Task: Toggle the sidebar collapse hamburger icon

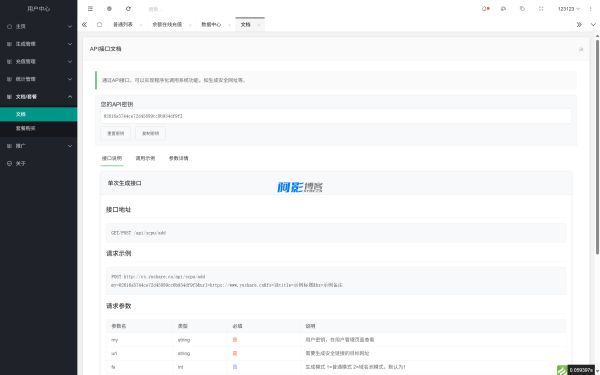Action: click(90, 9)
